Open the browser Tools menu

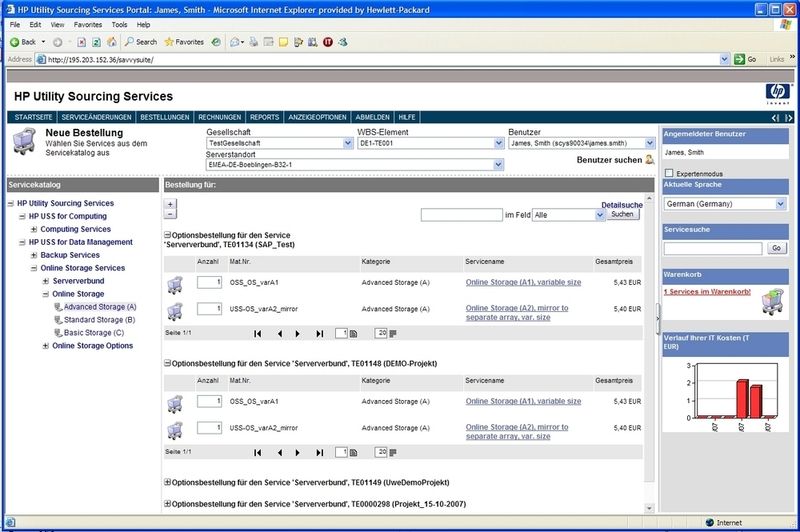(119, 24)
